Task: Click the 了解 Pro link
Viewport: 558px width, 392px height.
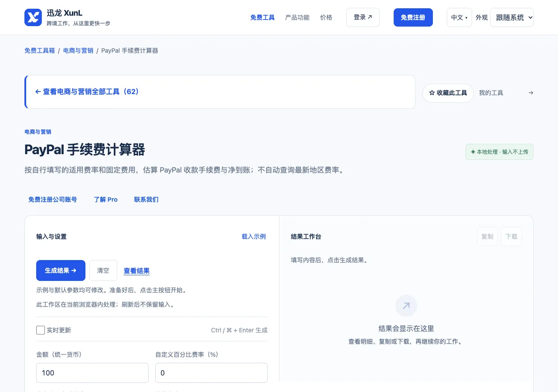Action: point(105,199)
